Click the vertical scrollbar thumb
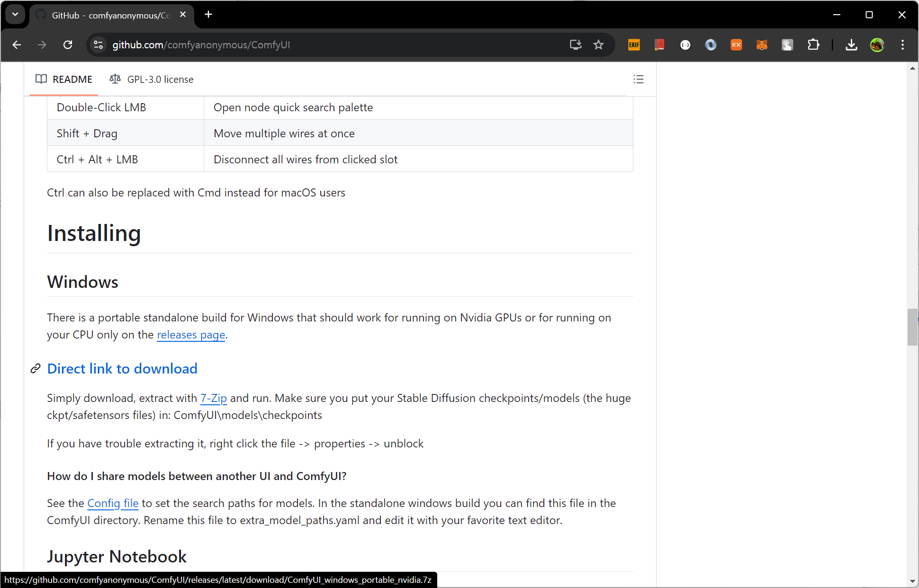 [912, 327]
